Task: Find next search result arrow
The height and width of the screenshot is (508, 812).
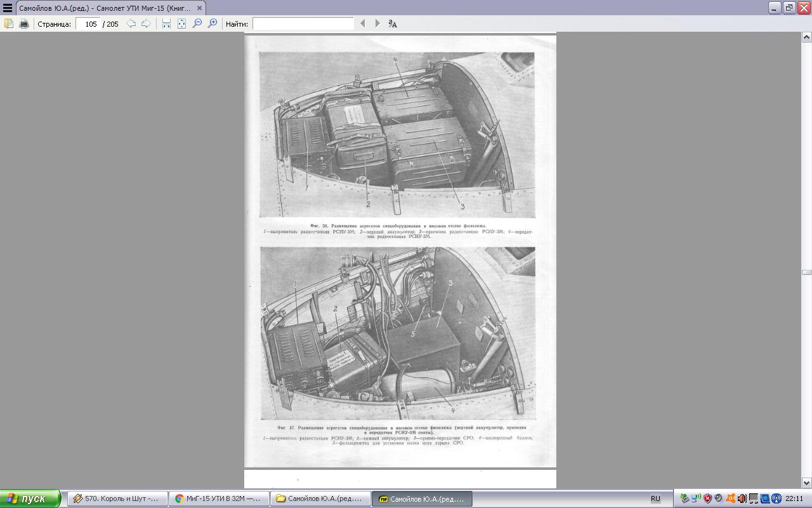Action: point(377,23)
